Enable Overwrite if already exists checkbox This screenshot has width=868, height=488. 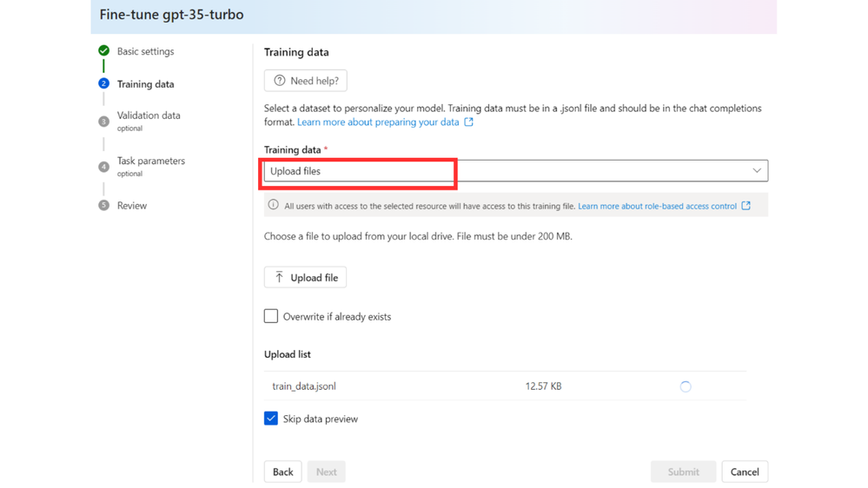[271, 316]
